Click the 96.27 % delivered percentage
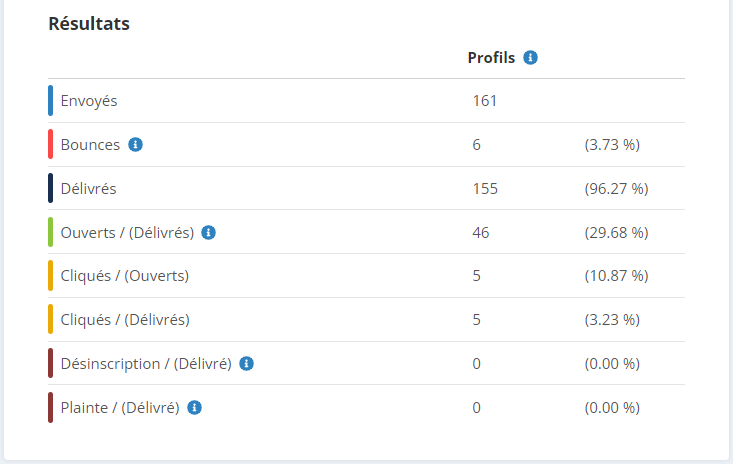 click(616, 189)
